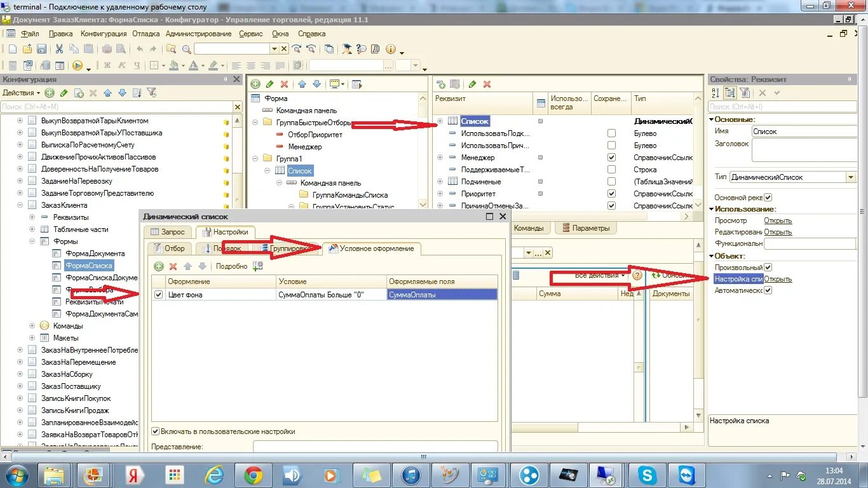Toggle Автоматическое checkbox in properties

[x=768, y=290]
